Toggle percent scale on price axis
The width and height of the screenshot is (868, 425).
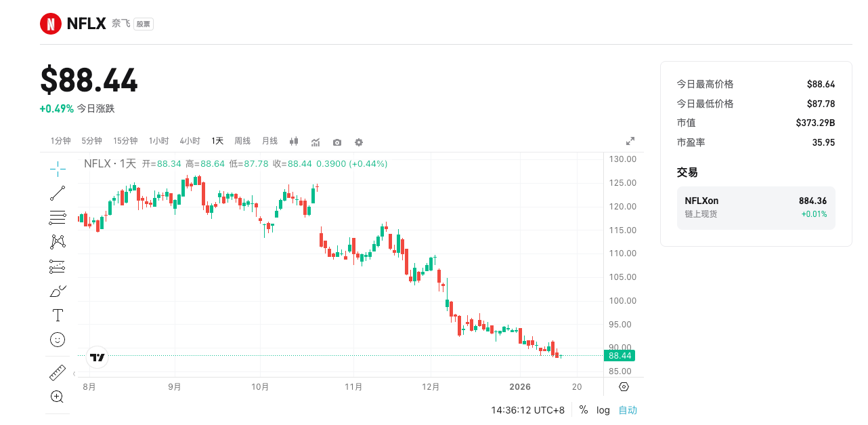pyautogui.click(x=583, y=410)
